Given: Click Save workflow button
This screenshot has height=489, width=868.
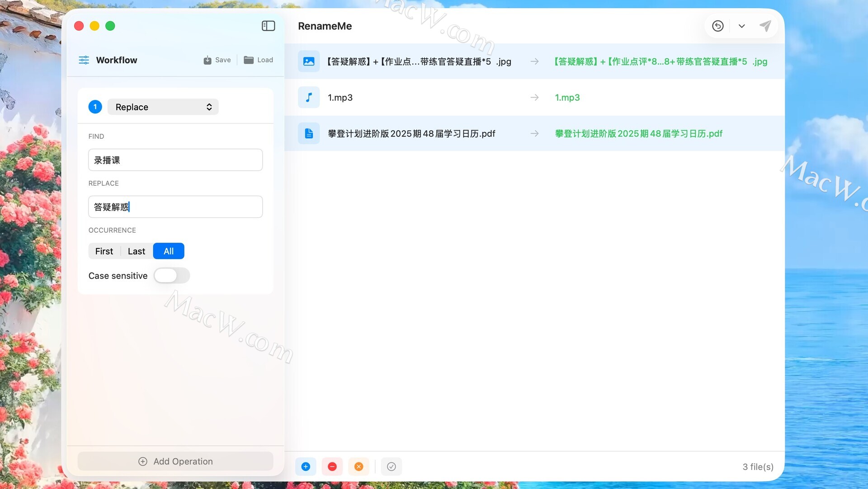Looking at the screenshot, I should (x=217, y=60).
